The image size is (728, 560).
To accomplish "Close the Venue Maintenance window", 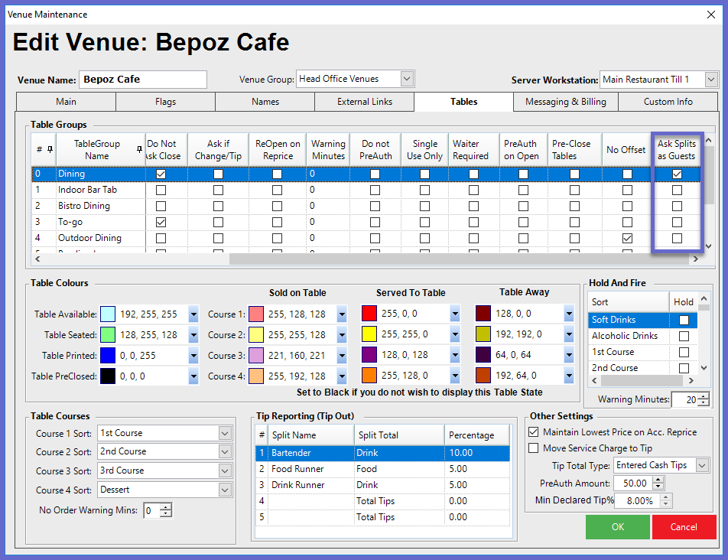I will click(711, 15).
